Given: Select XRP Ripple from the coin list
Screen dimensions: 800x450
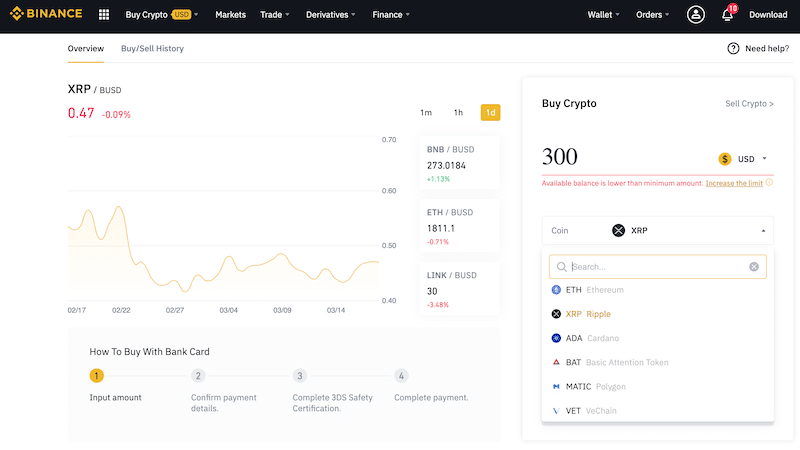Looking at the screenshot, I should point(658,314).
